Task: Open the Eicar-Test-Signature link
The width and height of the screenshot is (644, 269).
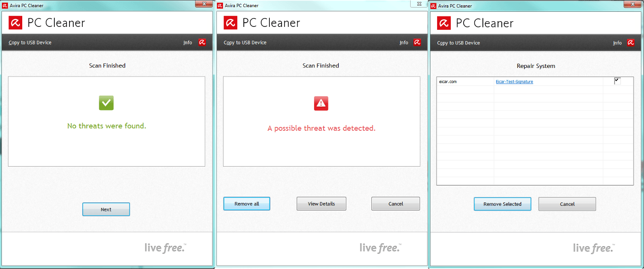Action: click(514, 82)
